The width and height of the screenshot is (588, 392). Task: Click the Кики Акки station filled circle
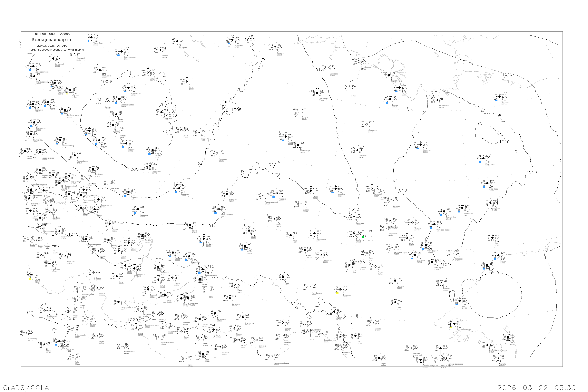(x=100, y=70)
